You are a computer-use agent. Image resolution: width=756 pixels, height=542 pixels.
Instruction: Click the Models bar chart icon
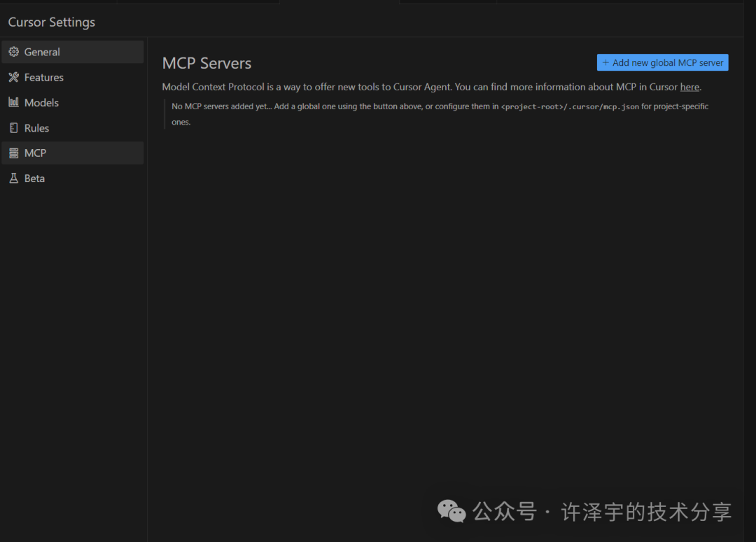13,102
